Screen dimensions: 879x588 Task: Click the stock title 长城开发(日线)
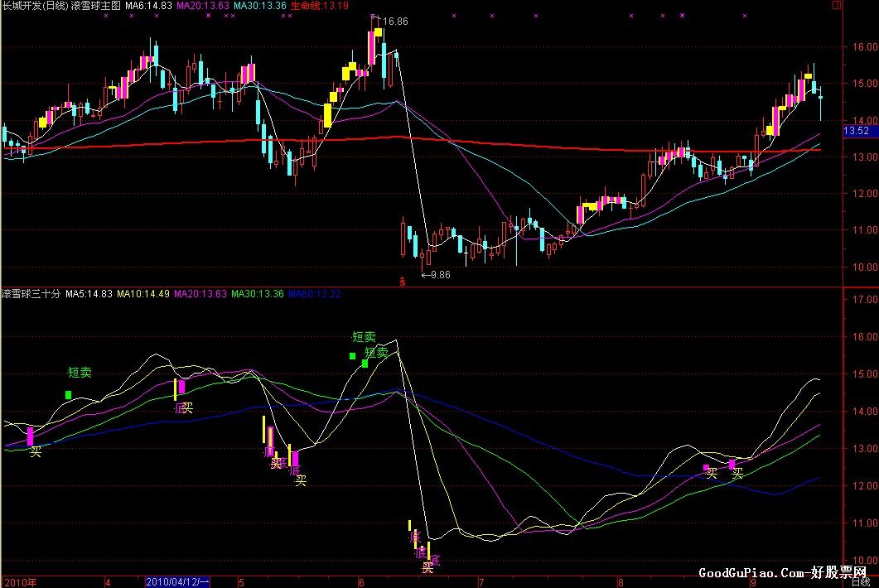point(35,6)
